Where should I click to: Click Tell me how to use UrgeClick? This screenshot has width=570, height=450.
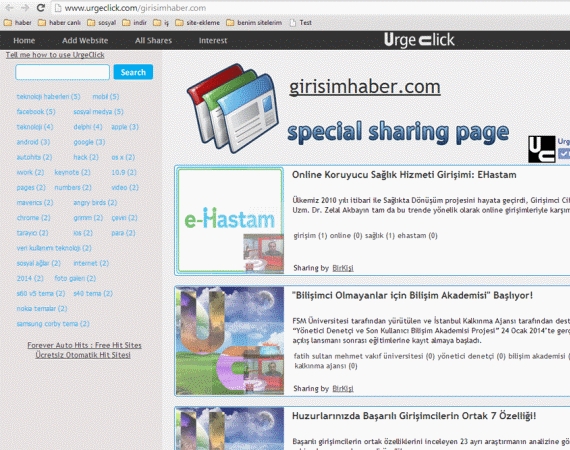click(55, 55)
